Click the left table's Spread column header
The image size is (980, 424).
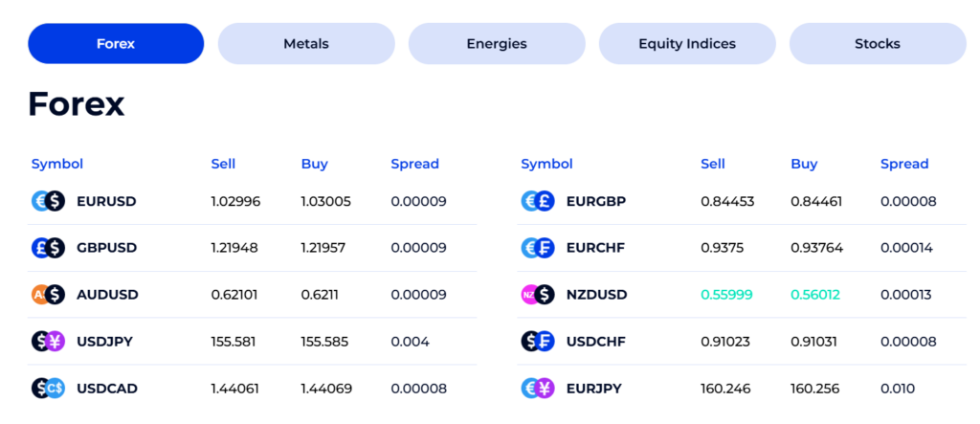tap(414, 164)
